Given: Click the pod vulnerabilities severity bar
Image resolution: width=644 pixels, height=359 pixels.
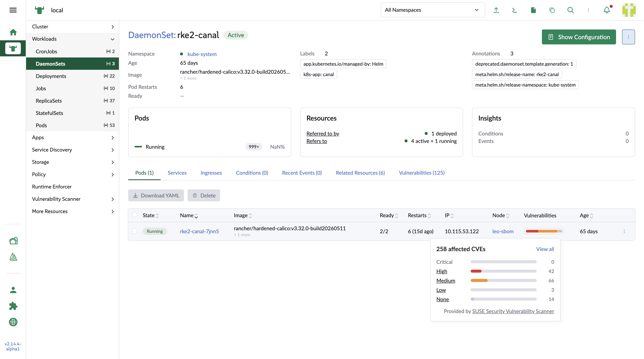Looking at the screenshot, I should coord(544,231).
